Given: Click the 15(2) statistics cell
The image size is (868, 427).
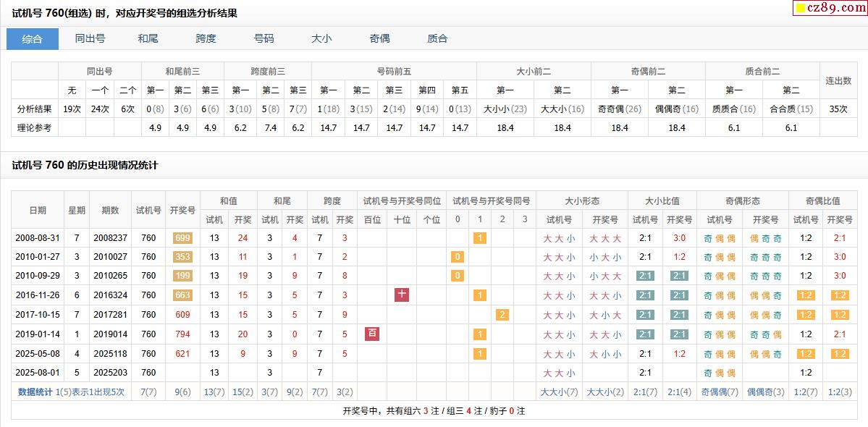Looking at the screenshot, I should point(243,392).
